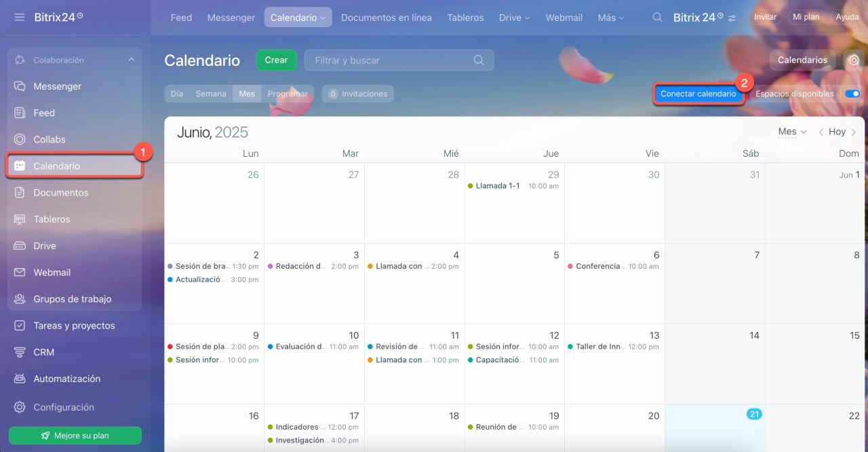
Task: Collapse the Colaboración section
Action: click(131, 60)
